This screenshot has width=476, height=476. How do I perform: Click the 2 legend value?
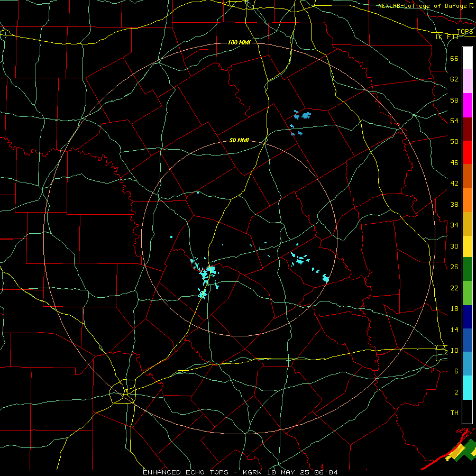[456, 392]
